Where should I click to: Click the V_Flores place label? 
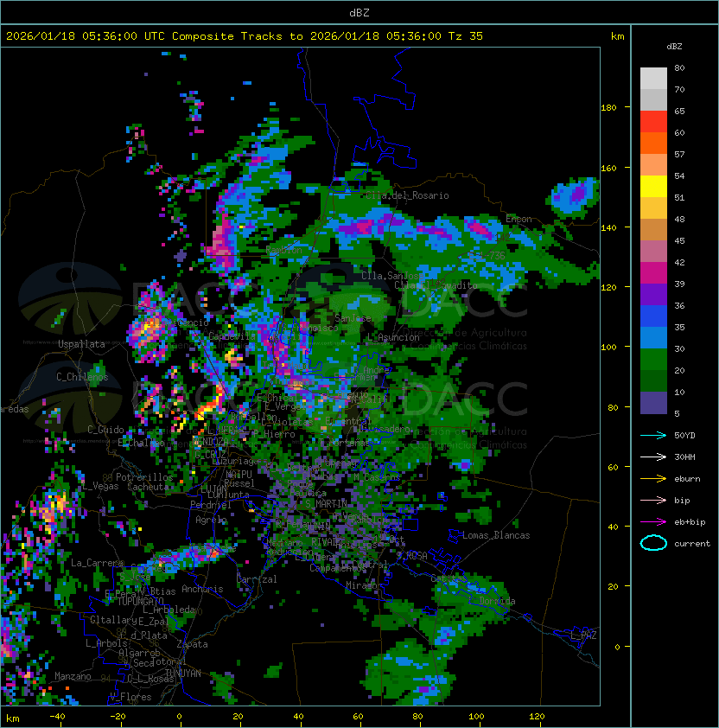point(130,697)
